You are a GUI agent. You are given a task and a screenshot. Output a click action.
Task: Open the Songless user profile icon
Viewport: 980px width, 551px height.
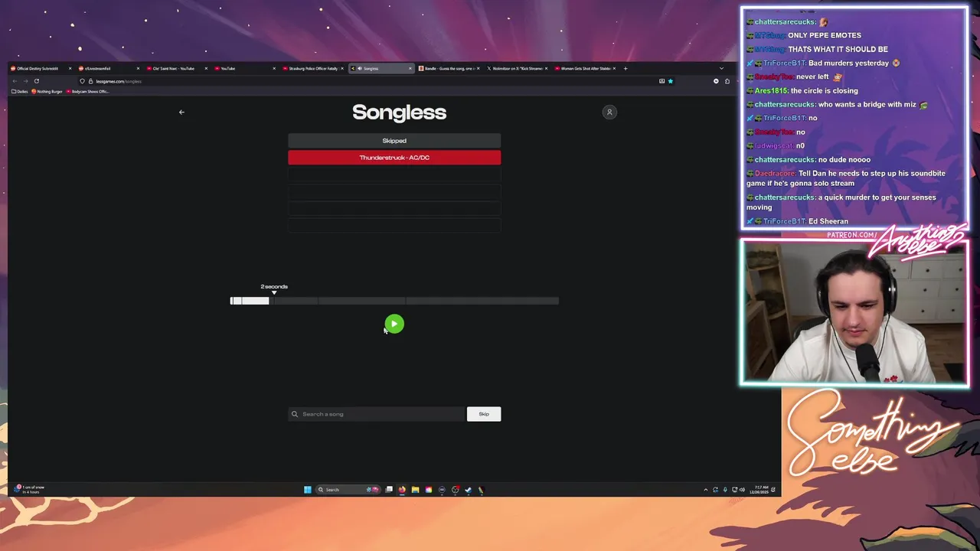609,112
